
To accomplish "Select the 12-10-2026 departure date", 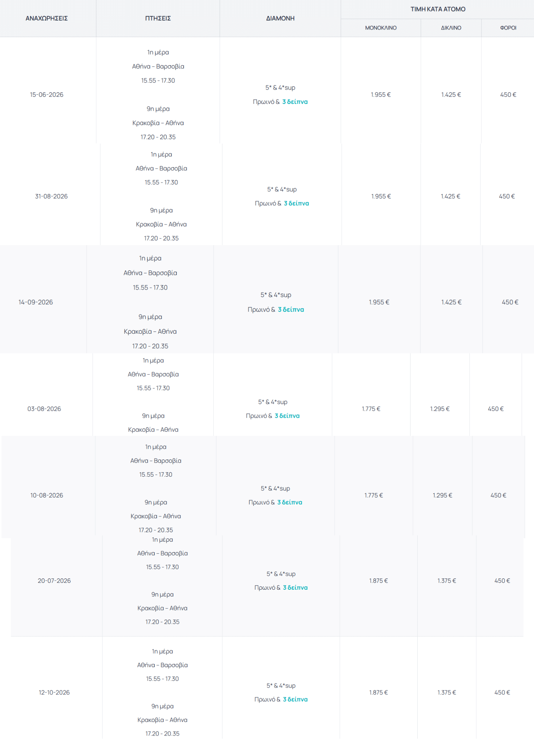I will tap(54, 693).
